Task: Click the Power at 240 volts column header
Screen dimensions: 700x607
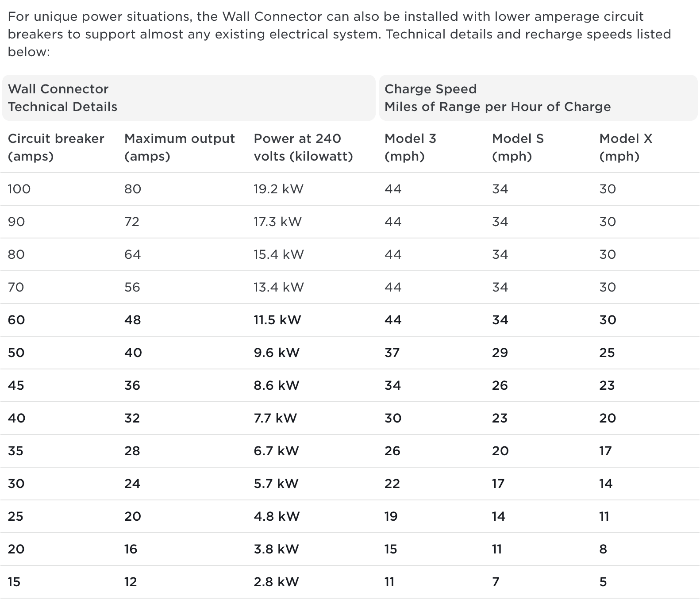Action: (x=303, y=147)
